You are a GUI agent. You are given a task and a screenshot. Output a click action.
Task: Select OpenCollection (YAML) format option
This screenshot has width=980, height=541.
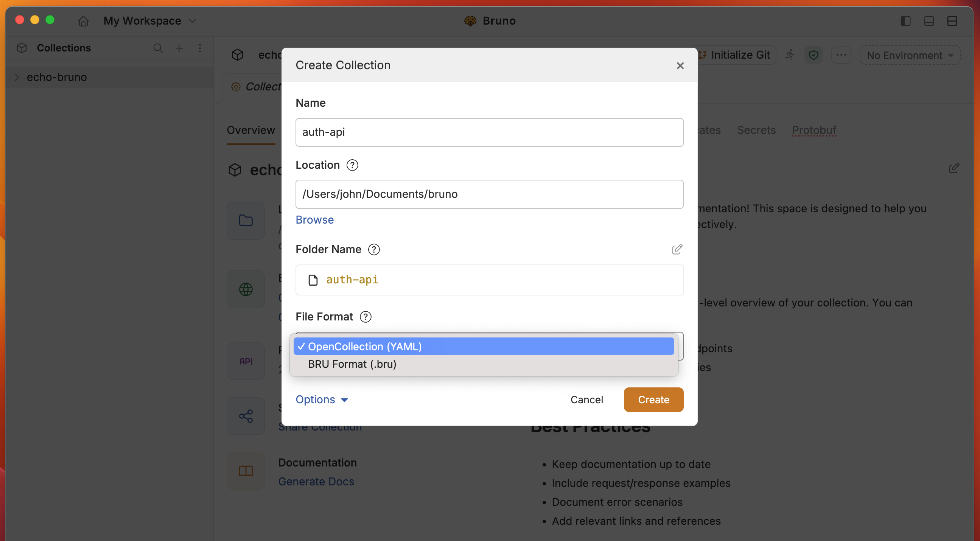[484, 346]
